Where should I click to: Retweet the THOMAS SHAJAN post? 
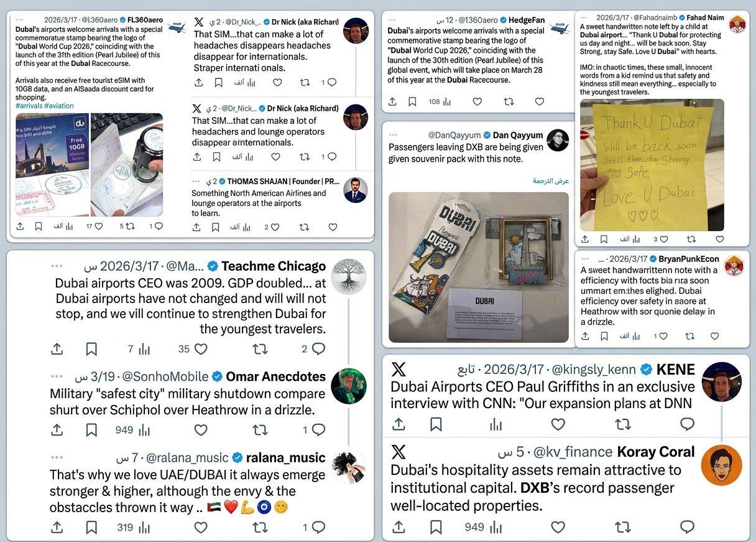(x=304, y=227)
